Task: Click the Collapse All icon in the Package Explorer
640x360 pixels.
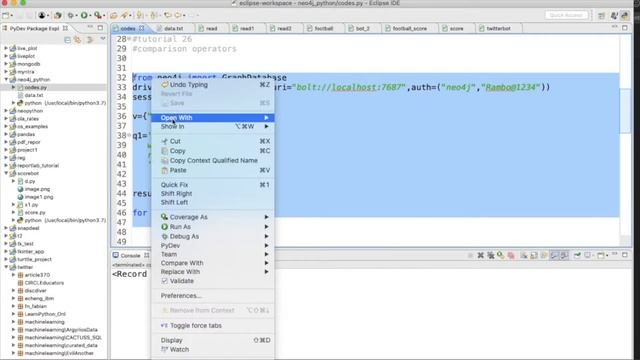Action: [67, 40]
